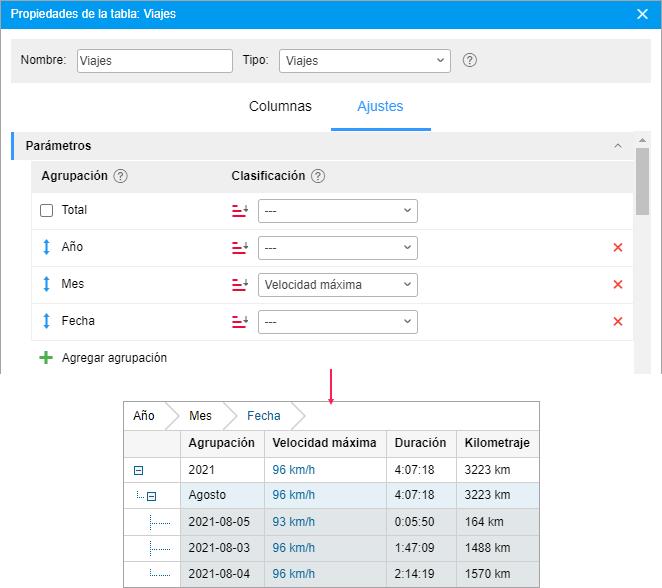Collapse the Parámetros section
The height and width of the screenshot is (588, 662).
coord(617,146)
